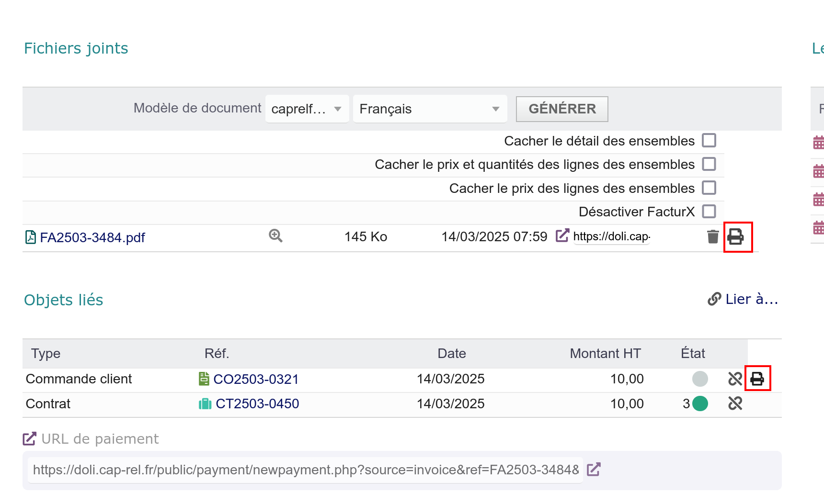Screen dimensions: 824x504
Task: Click the 10,00 amount in the CO2503-0321 row
Action: point(627,379)
